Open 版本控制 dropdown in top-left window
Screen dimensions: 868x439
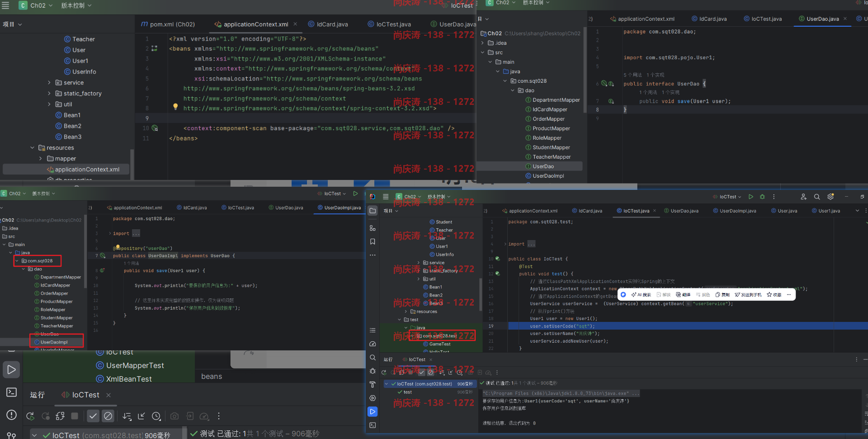pyautogui.click(x=76, y=5)
